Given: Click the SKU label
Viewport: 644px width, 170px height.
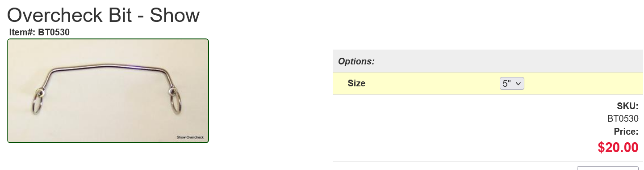Looking at the screenshot, I should tap(627, 106).
